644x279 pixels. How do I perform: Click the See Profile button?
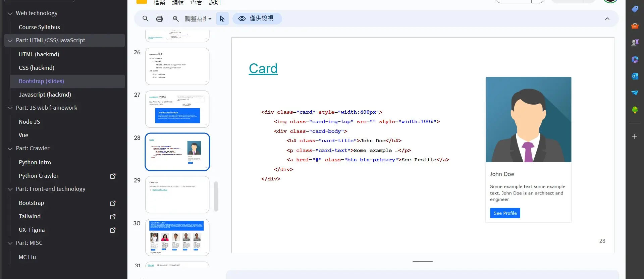(x=505, y=213)
